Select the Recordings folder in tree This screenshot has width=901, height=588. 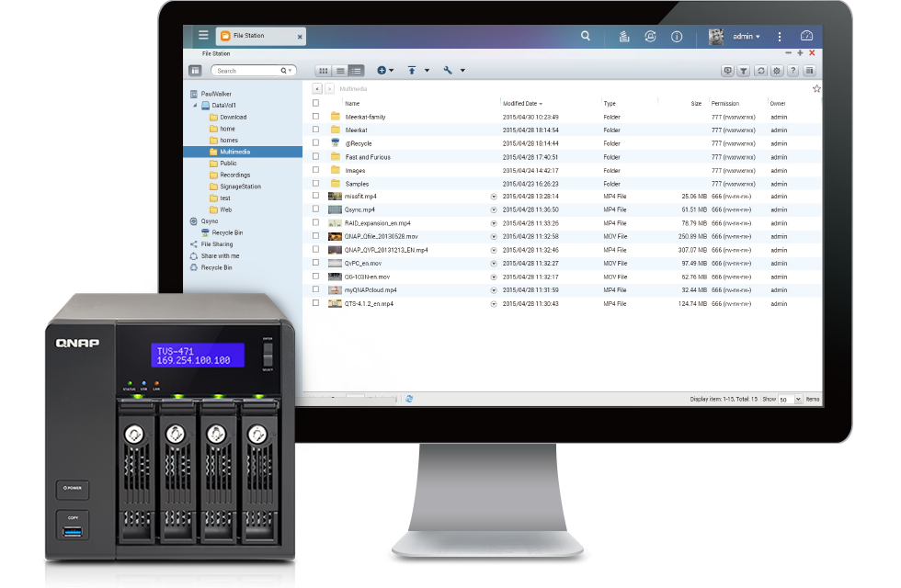click(234, 175)
